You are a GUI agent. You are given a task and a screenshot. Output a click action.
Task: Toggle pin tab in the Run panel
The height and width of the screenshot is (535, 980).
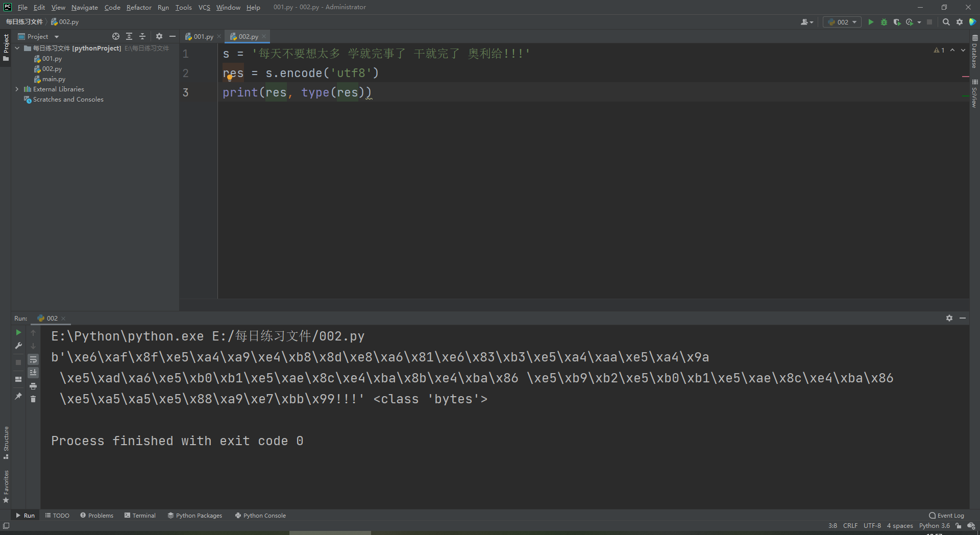click(18, 396)
